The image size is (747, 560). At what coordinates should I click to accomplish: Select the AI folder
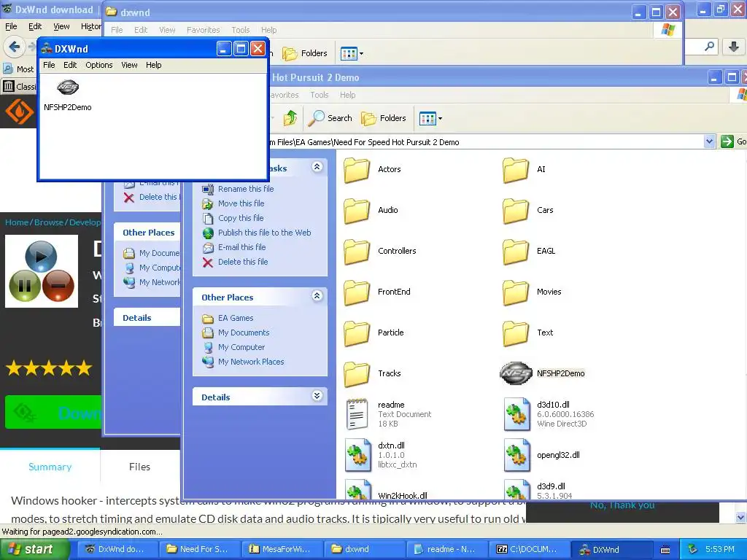524,169
